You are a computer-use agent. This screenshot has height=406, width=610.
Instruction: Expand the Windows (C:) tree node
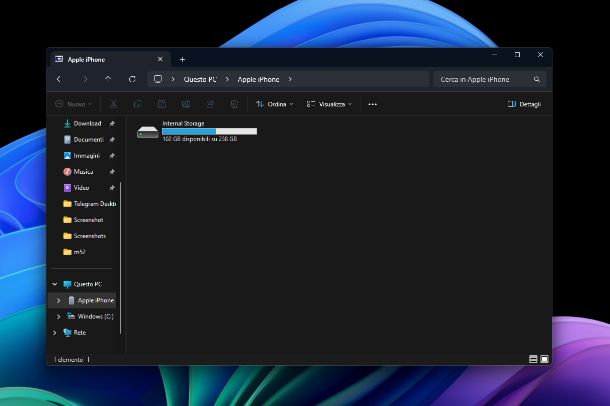[x=58, y=317]
